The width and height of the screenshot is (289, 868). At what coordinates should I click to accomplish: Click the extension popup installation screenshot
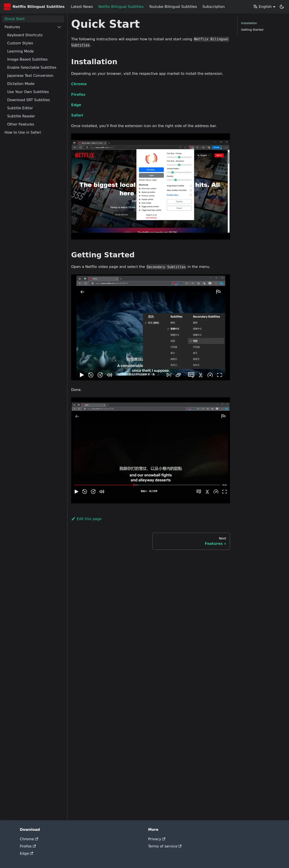click(x=150, y=186)
